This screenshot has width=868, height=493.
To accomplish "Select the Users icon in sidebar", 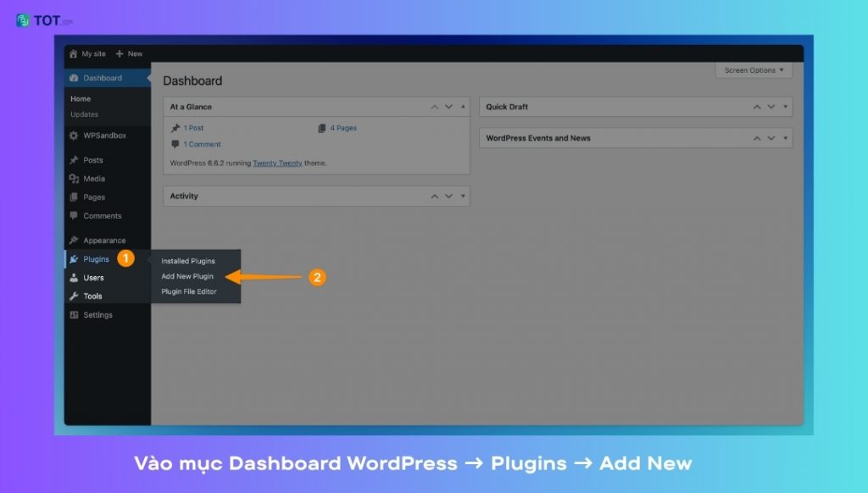I will [x=75, y=277].
